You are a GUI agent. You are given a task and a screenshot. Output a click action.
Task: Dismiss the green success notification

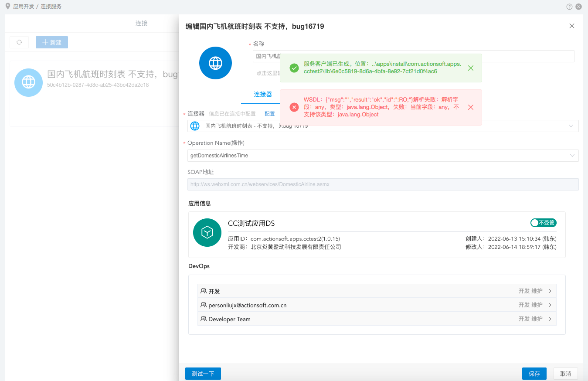[470, 68]
